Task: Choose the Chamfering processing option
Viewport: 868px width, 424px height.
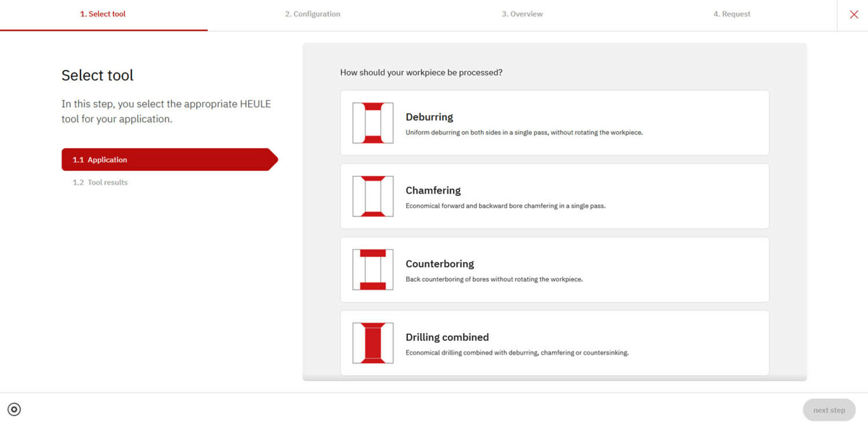Action: tap(554, 196)
